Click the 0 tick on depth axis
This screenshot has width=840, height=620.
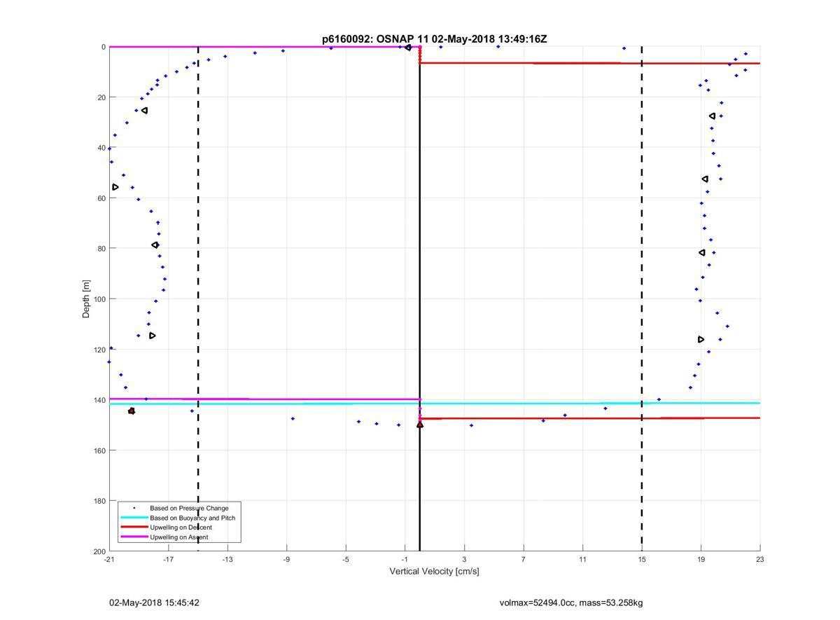pos(104,47)
